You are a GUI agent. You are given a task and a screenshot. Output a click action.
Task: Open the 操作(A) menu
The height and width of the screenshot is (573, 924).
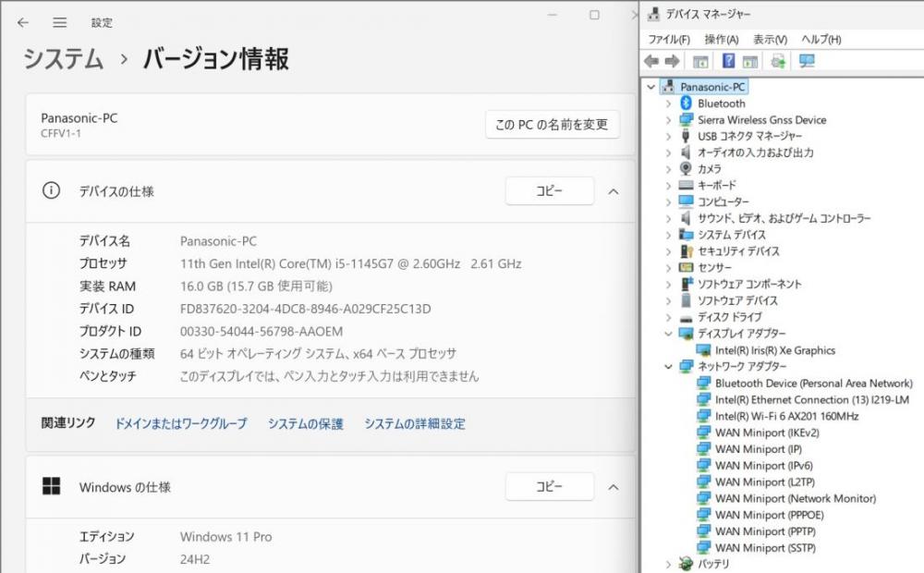pos(722,40)
